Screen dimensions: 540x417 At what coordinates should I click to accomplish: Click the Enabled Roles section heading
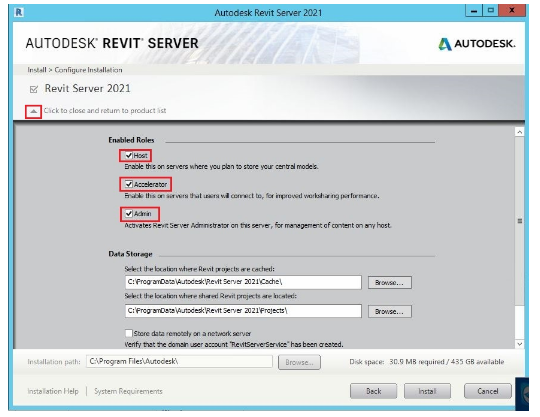point(131,140)
